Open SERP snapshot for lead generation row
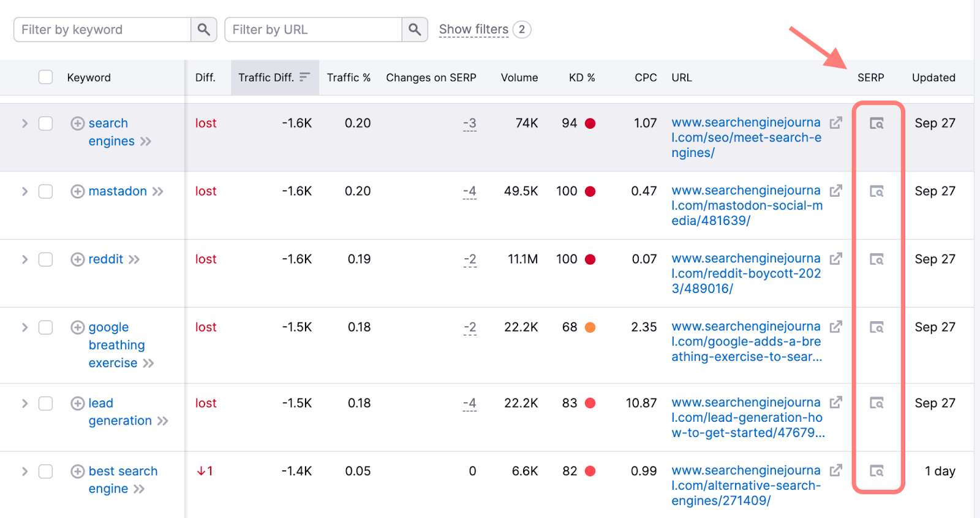This screenshot has width=980, height=518. point(876,403)
